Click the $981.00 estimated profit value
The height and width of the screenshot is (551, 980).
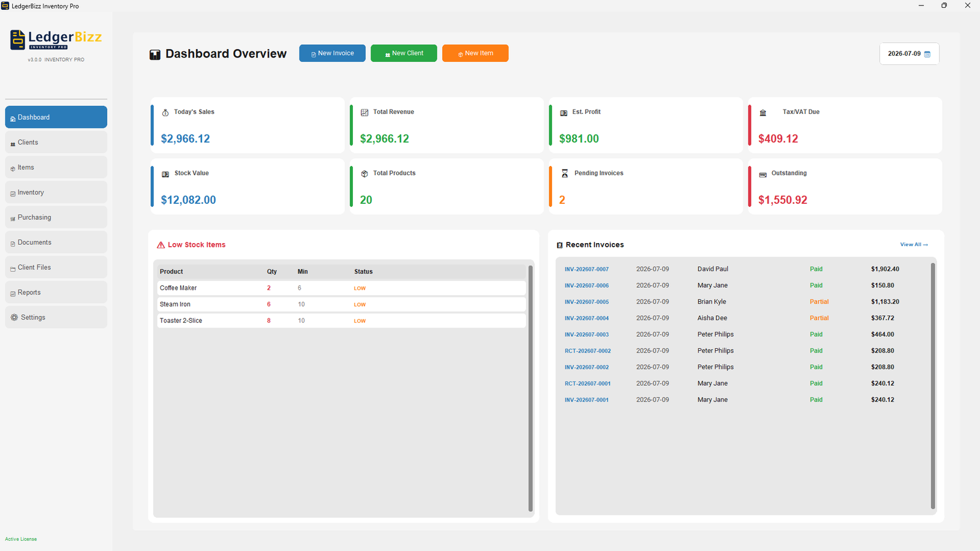coord(579,139)
